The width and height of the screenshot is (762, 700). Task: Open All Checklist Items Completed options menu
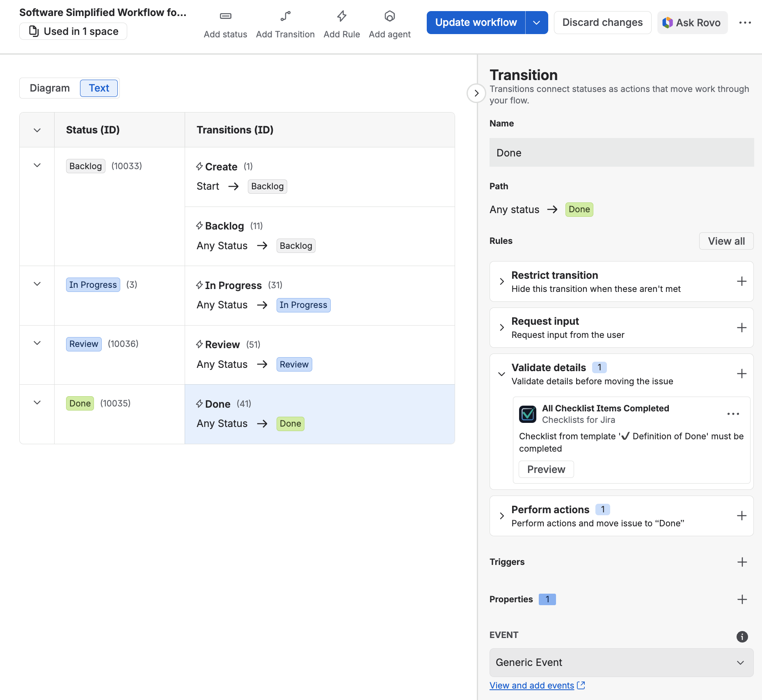[x=733, y=414]
